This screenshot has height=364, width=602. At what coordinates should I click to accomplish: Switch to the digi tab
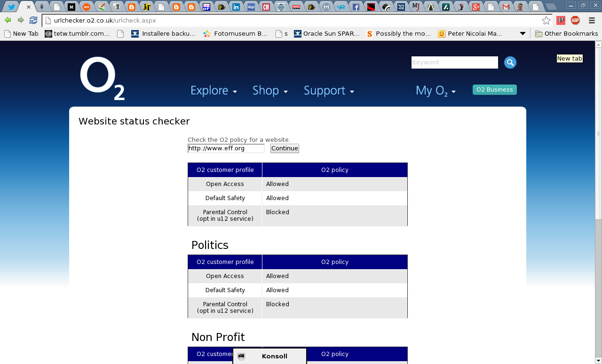(x=251, y=7)
